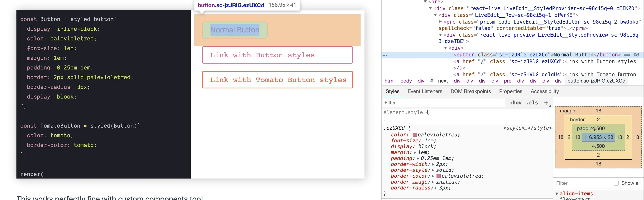Expand the border-image property triangle
This screenshot has width=644, height=200.
click(433, 182)
